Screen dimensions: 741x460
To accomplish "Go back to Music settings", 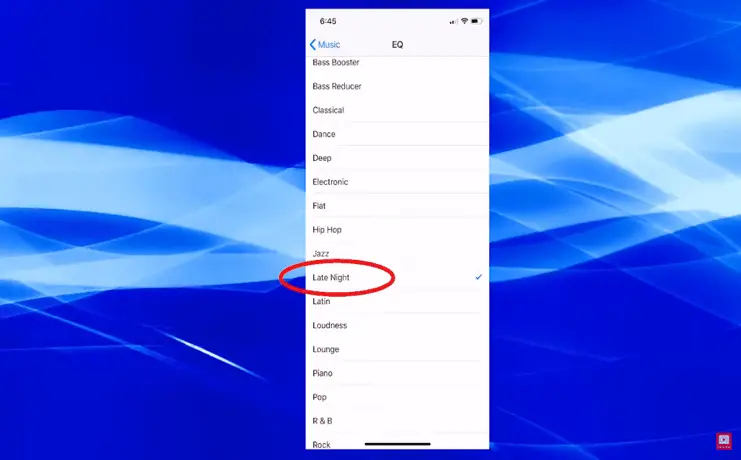I will point(325,44).
